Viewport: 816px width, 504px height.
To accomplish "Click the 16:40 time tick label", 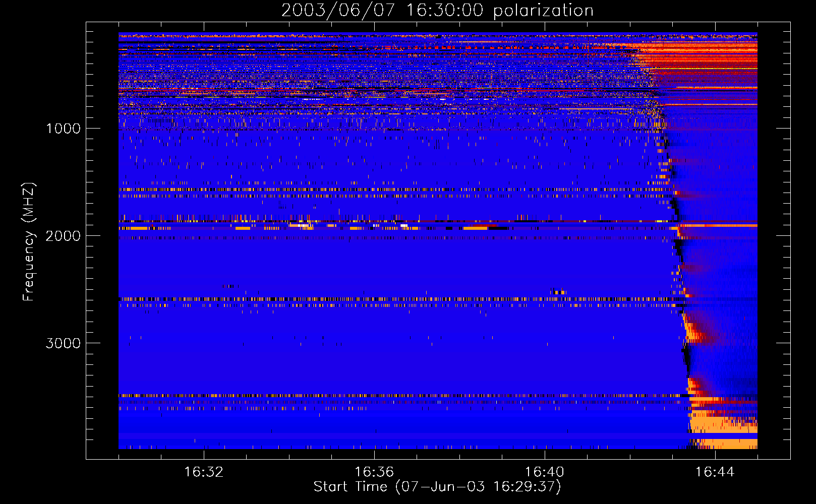I will [545, 472].
